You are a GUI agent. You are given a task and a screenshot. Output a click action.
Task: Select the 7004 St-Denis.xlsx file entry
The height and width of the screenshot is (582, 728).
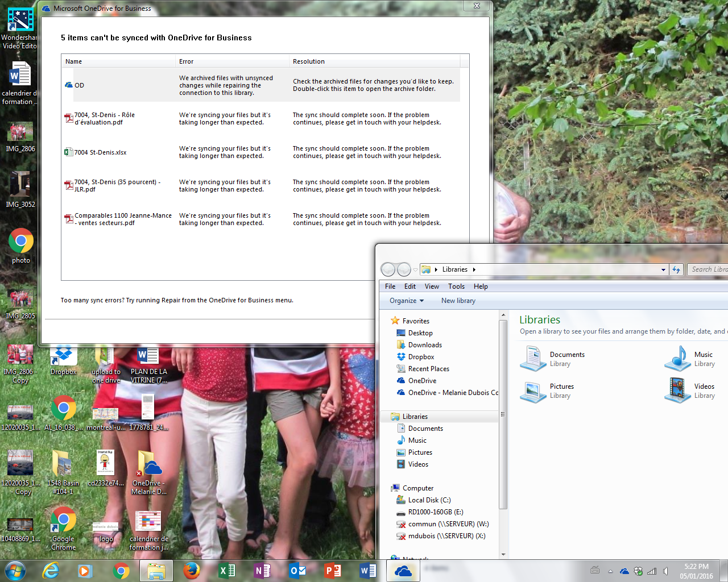coord(100,152)
